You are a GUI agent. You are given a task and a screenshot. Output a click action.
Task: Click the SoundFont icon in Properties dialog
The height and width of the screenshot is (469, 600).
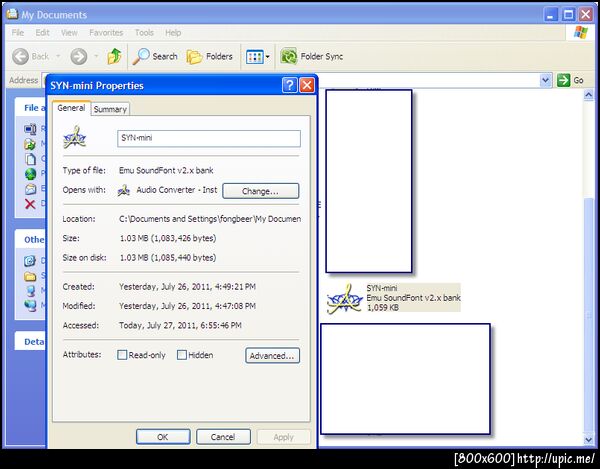click(75, 138)
